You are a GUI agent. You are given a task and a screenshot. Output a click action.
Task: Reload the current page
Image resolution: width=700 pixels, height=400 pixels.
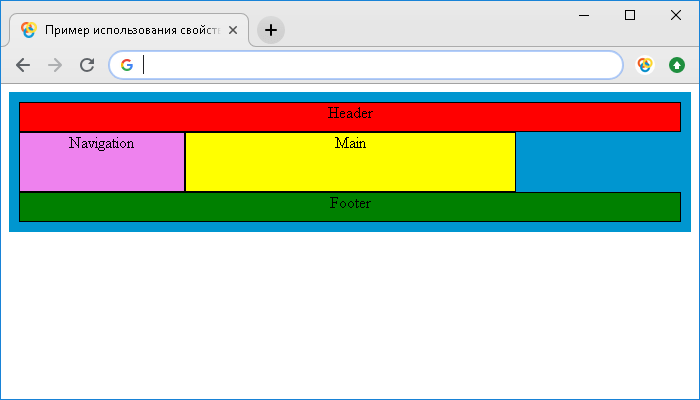pyautogui.click(x=87, y=65)
